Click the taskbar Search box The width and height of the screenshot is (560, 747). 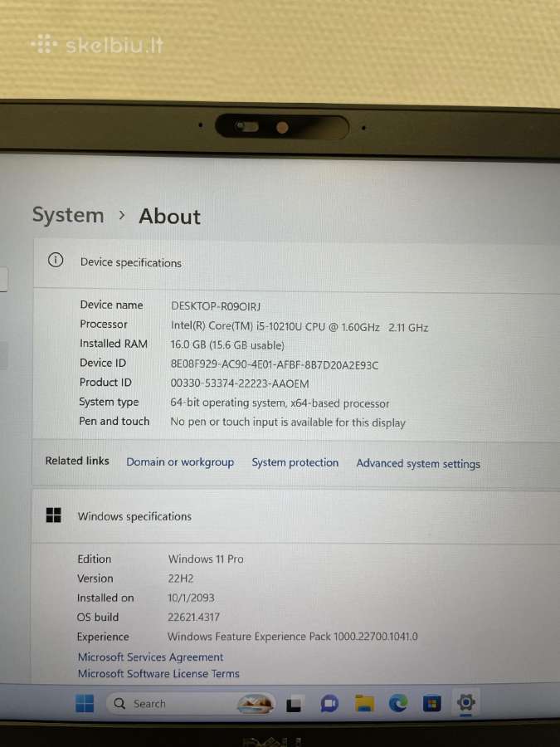[191, 704]
